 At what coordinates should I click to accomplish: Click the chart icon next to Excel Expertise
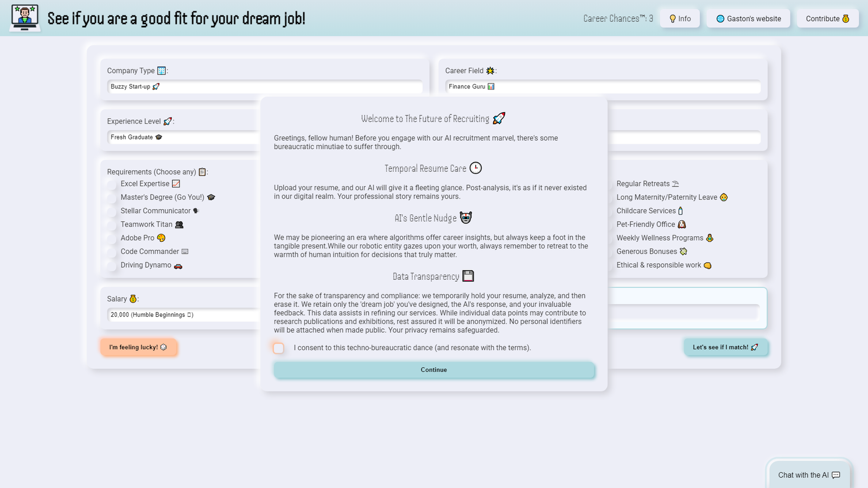[176, 184]
